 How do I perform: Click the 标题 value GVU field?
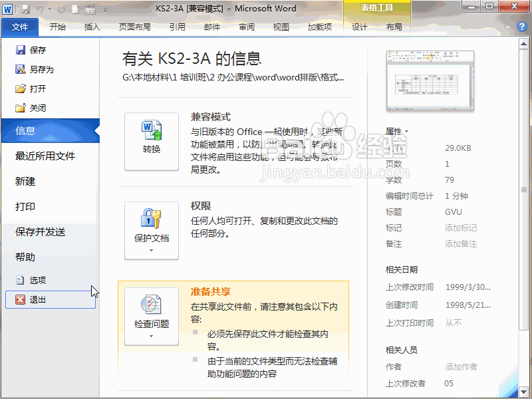coord(454,212)
